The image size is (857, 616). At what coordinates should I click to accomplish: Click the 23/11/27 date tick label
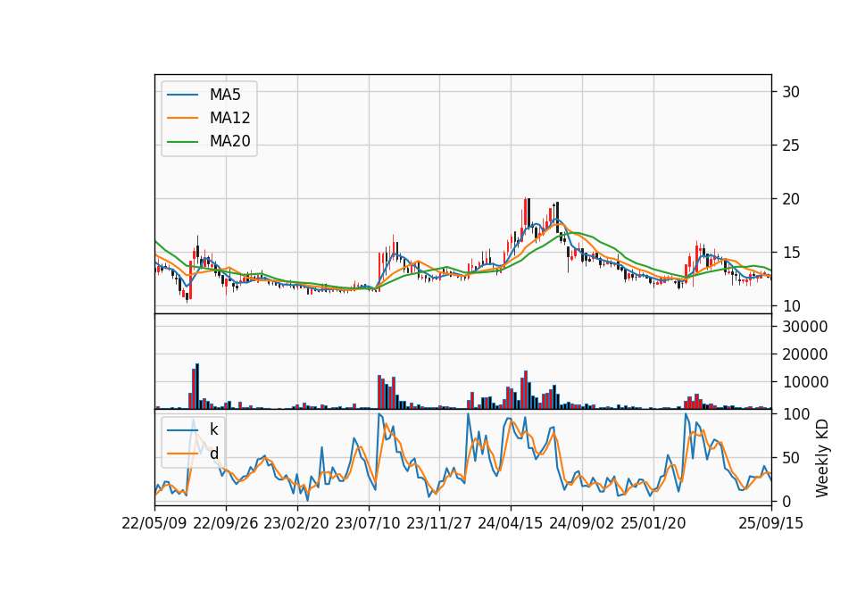click(439, 523)
